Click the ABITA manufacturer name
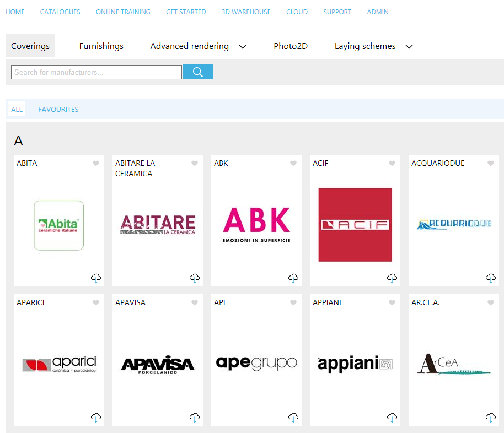This screenshot has width=504, height=433. (x=26, y=163)
